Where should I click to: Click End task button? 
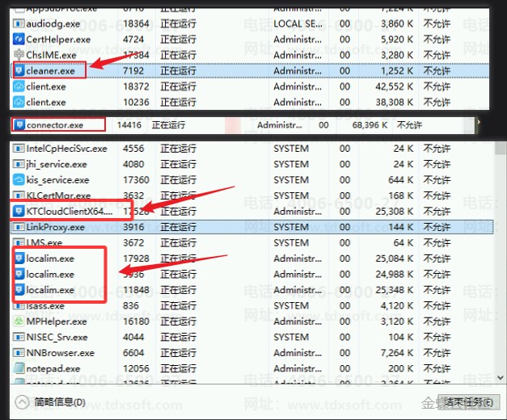pyautogui.click(x=468, y=402)
